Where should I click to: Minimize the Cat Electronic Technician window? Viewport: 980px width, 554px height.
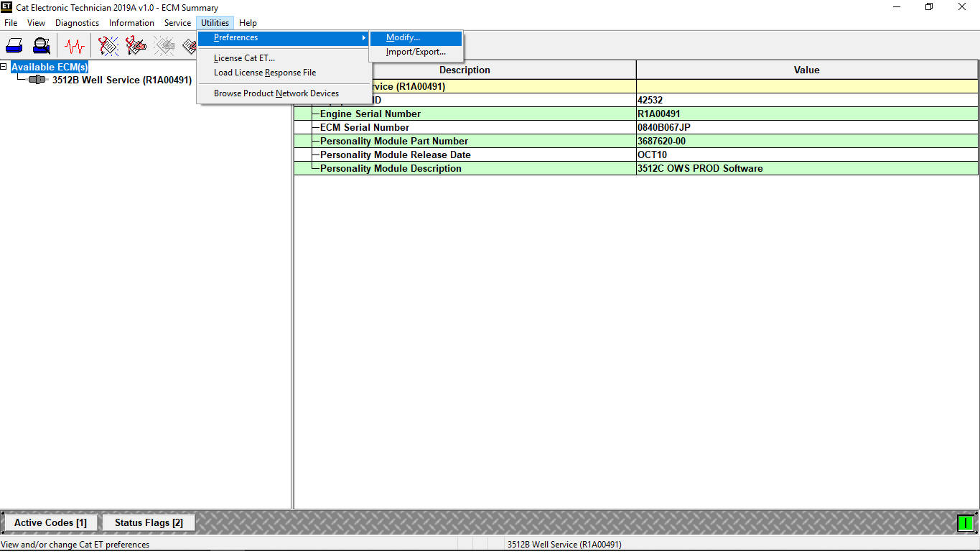pyautogui.click(x=896, y=7)
